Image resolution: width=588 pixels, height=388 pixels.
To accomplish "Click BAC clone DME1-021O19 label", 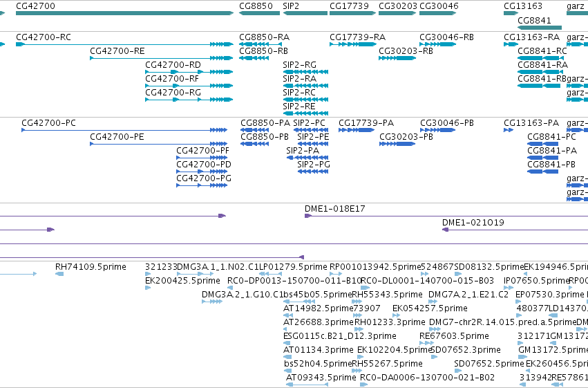I will pyautogui.click(x=473, y=223).
